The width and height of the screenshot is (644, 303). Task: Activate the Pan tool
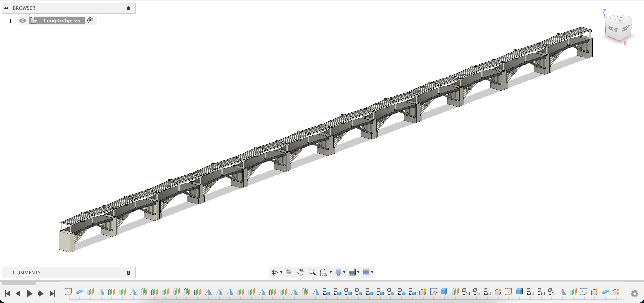(x=301, y=272)
